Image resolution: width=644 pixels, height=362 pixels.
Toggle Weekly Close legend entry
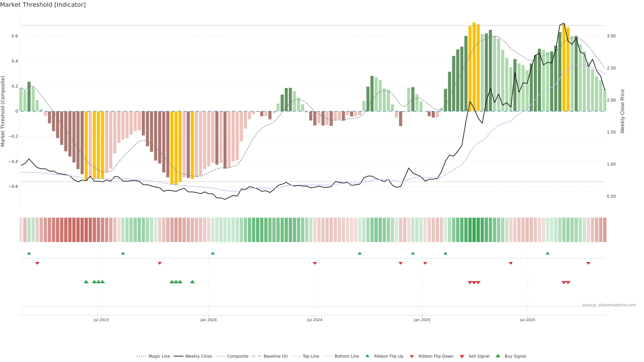click(x=198, y=356)
